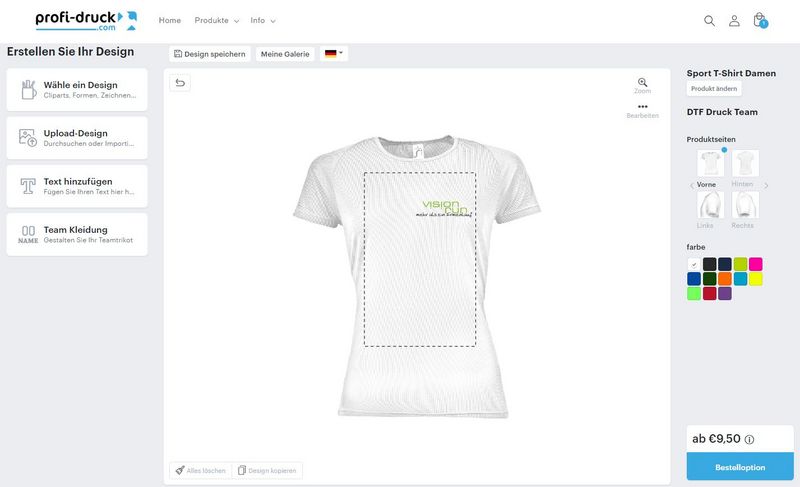Open the user account icon
Image resolution: width=800 pixels, height=487 pixels.
[734, 20]
